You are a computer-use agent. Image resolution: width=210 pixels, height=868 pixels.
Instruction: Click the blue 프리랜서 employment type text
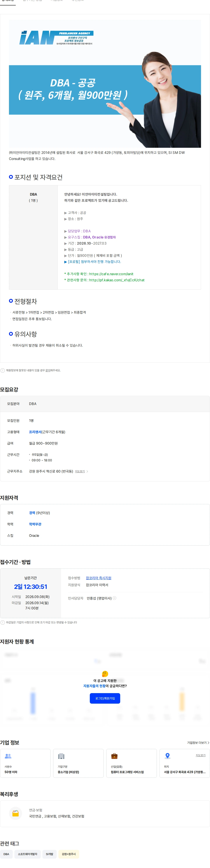coord(35,432)
